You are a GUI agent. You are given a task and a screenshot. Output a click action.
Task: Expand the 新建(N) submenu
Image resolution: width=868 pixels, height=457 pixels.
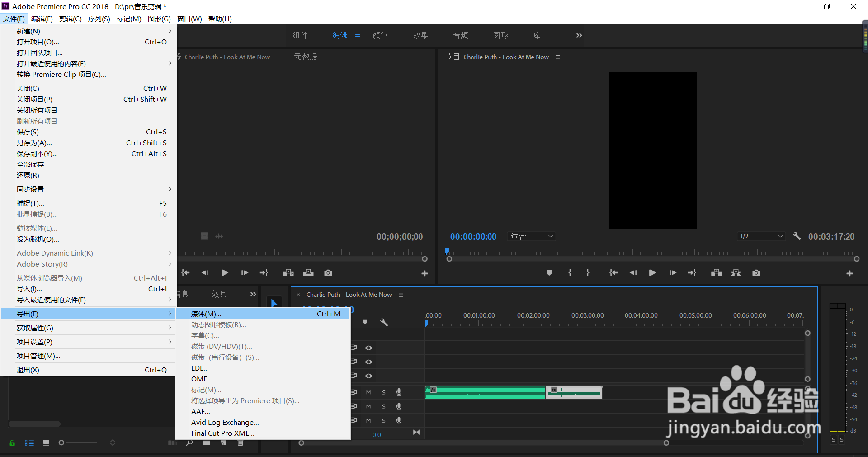[89, 31]
